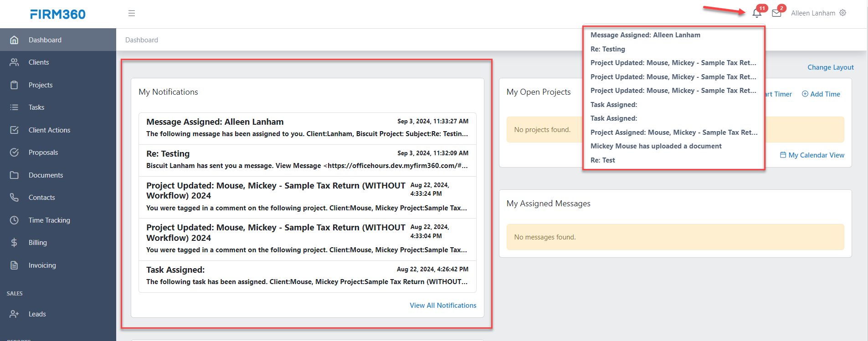868x341 pixels.
Task: Select 'Mickey Mouse has uploaded a document'
Action: (x=656, y=146)
